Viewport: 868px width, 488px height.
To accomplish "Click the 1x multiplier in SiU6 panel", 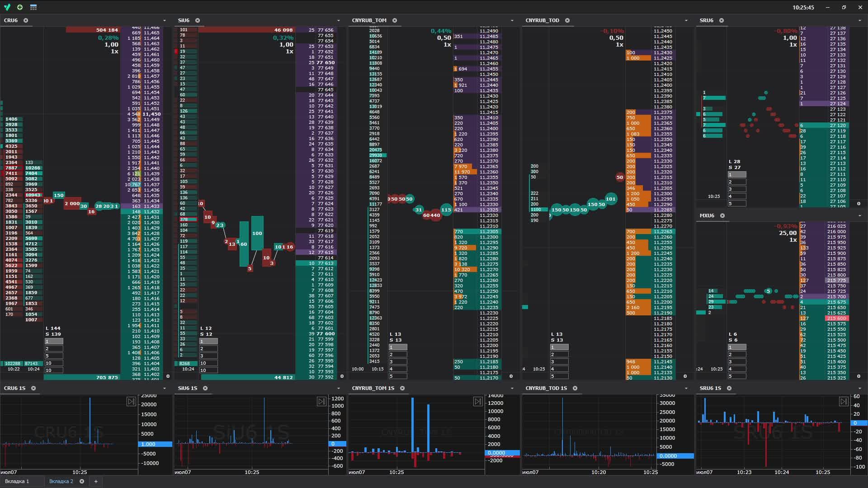I will (x=289, y=52).
